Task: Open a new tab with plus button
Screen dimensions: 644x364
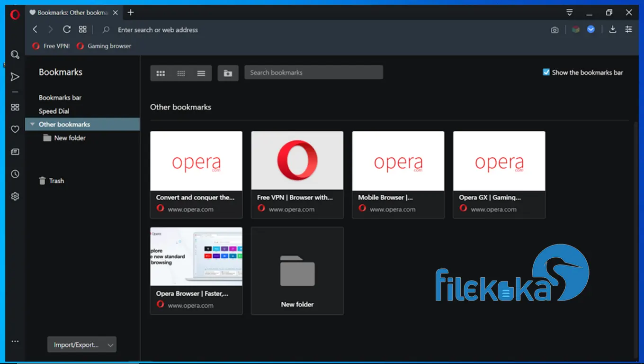Action: pos(131,12)
